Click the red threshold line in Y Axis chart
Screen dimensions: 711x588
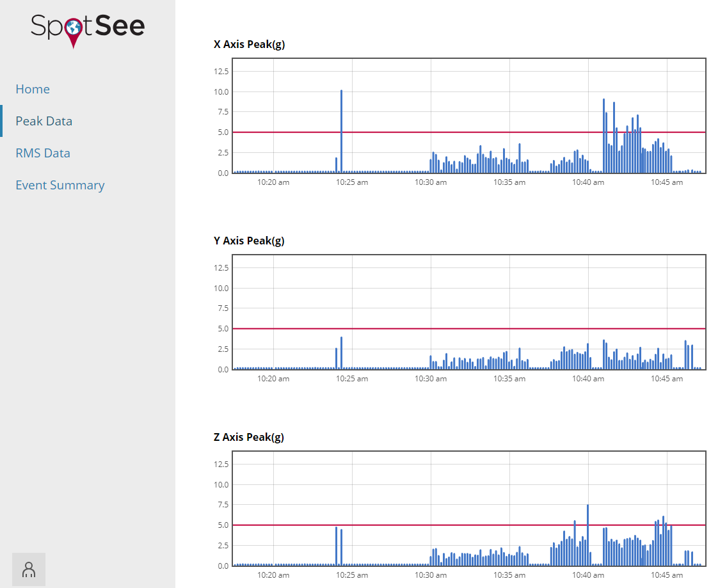469,329
